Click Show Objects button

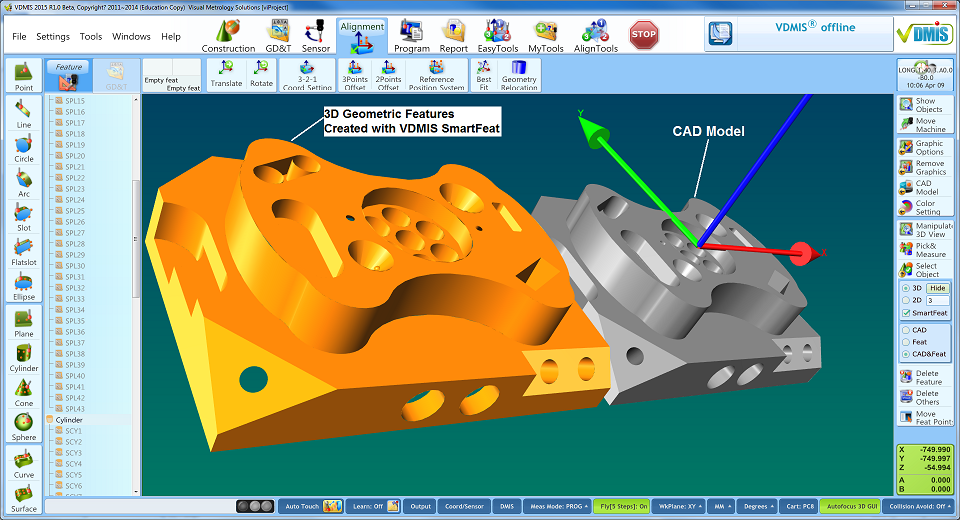point(926,105)
